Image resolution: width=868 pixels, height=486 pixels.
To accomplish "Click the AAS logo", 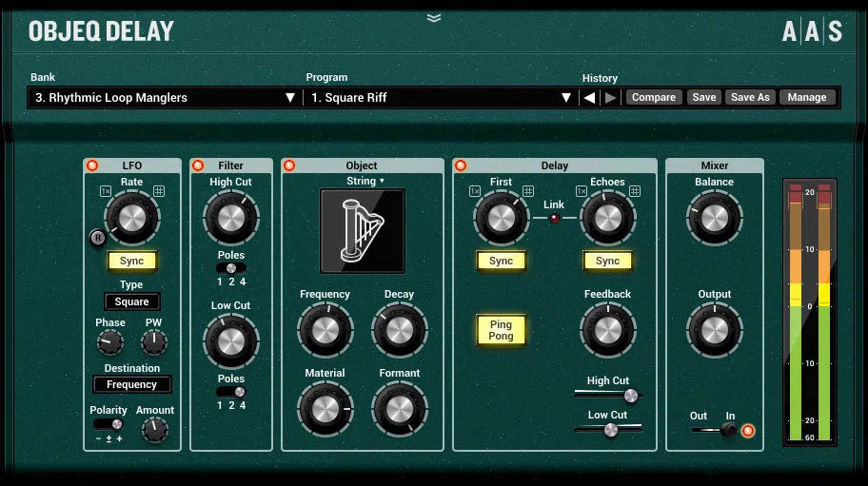I will pos(812,31).
